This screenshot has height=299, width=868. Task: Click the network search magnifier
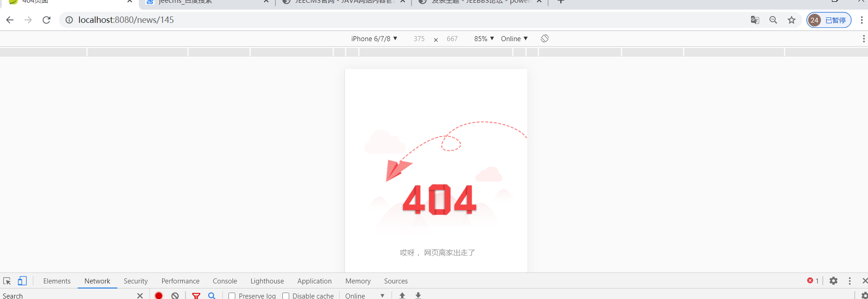(x=212, y=295)
